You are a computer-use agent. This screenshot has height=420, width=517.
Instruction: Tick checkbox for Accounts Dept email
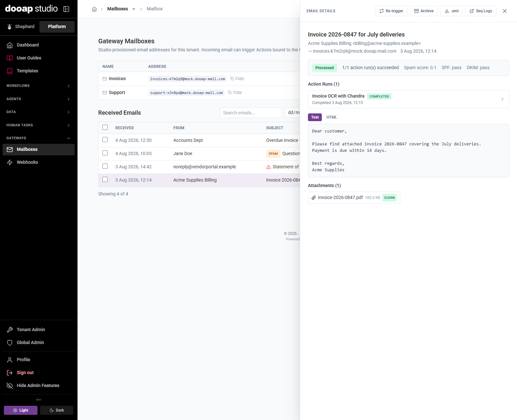pyautogui.click(x=105, y=140)
